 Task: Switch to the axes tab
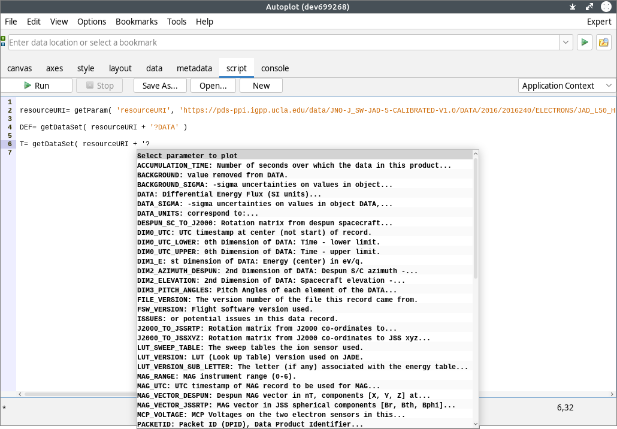54,68
